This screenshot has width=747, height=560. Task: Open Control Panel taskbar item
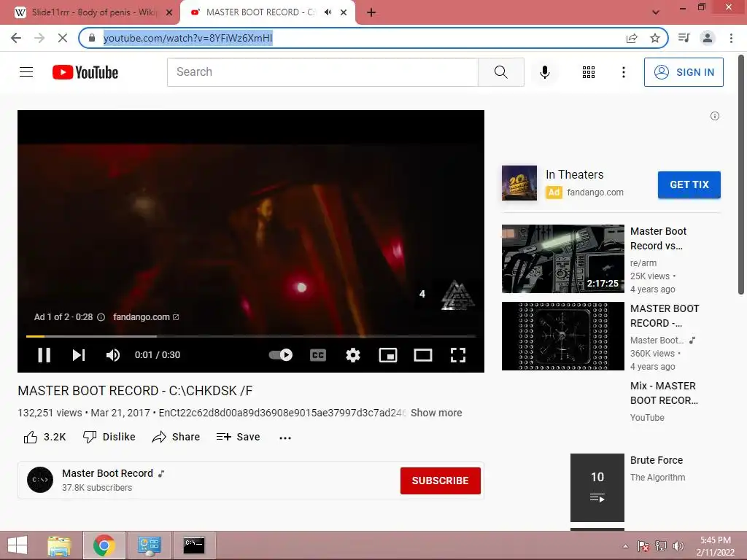149,545
